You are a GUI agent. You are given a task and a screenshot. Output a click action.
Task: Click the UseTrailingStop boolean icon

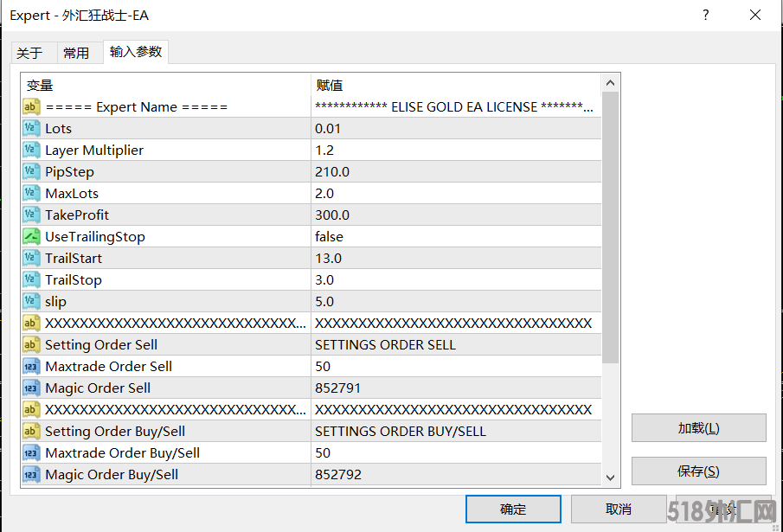[31, 236]
